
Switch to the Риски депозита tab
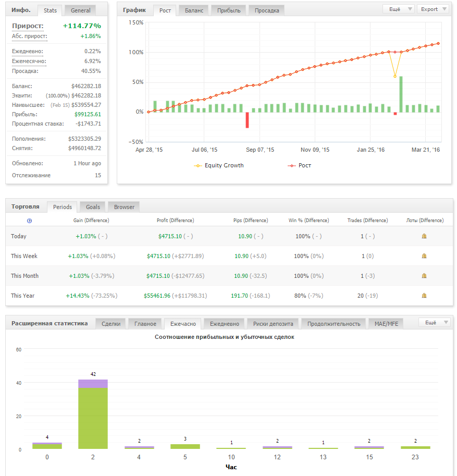coord(273,324)
